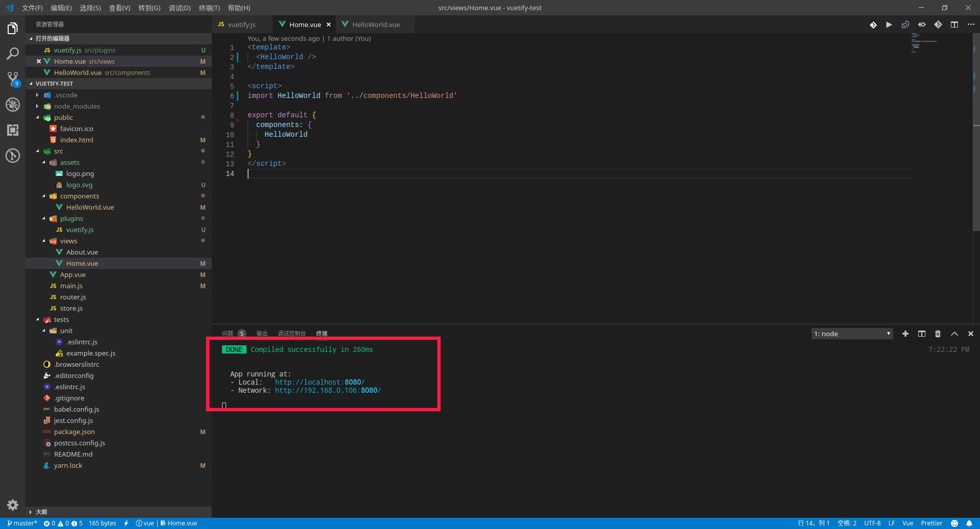Image resolution: width=980 pixels, height=529 pixels.
Task: Click the lightning bolt icon in status bar
Action: 126,523
